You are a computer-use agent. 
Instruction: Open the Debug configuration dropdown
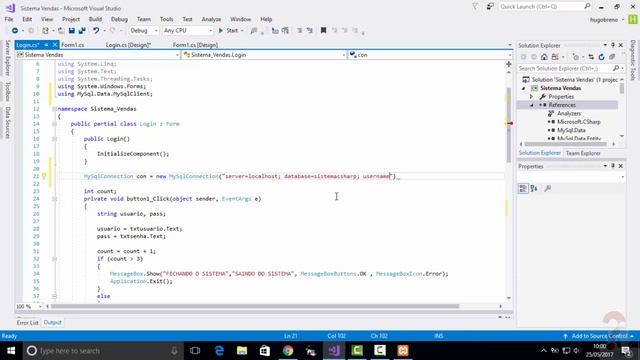pyautogui.click(x=144, y=31)
